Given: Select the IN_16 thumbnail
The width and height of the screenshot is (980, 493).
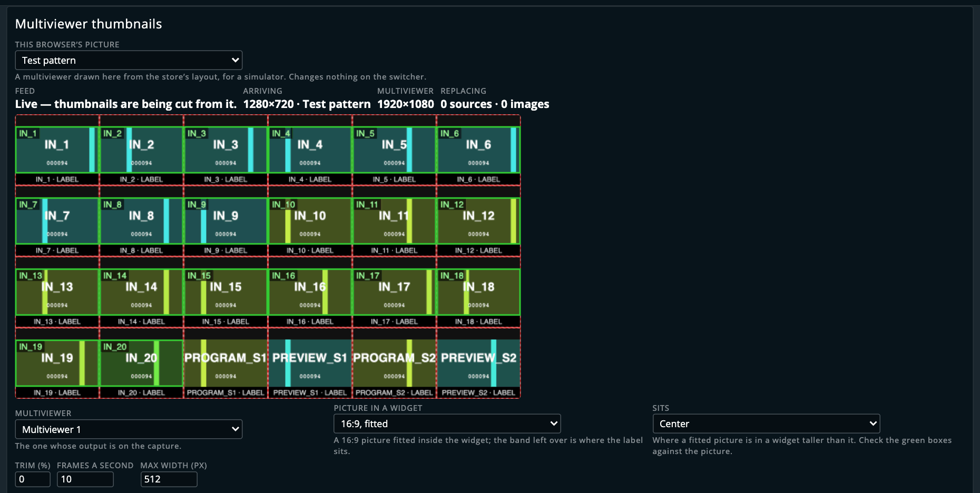Looking at the screenshot, I should point(310,292).
